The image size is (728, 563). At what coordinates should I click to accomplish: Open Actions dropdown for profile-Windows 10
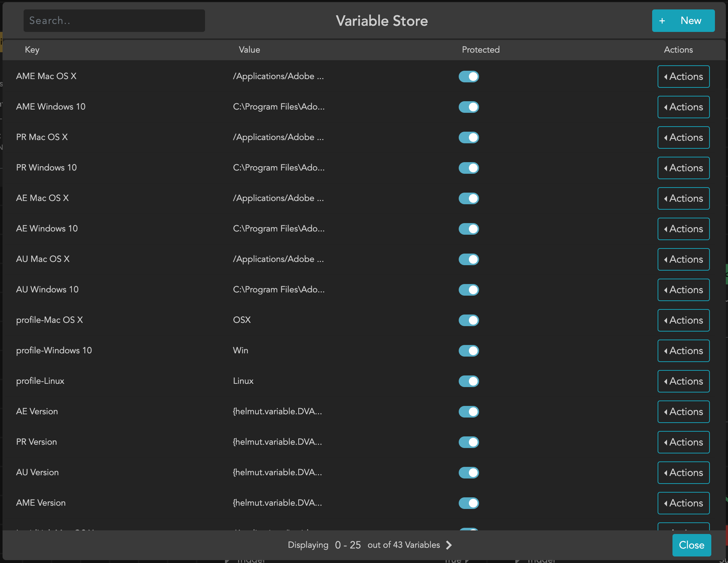pyautogui.click(x=683, y=351)
